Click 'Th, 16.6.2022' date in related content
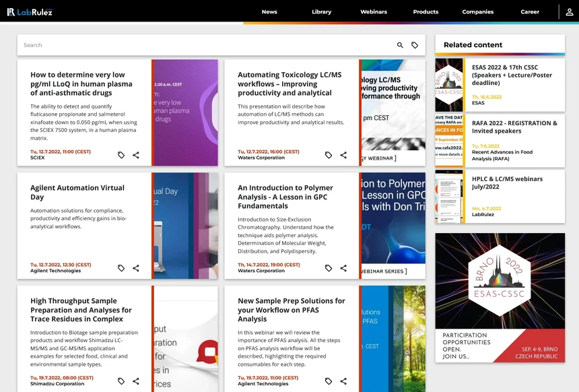The image size is (579, 392). point(487,97)
